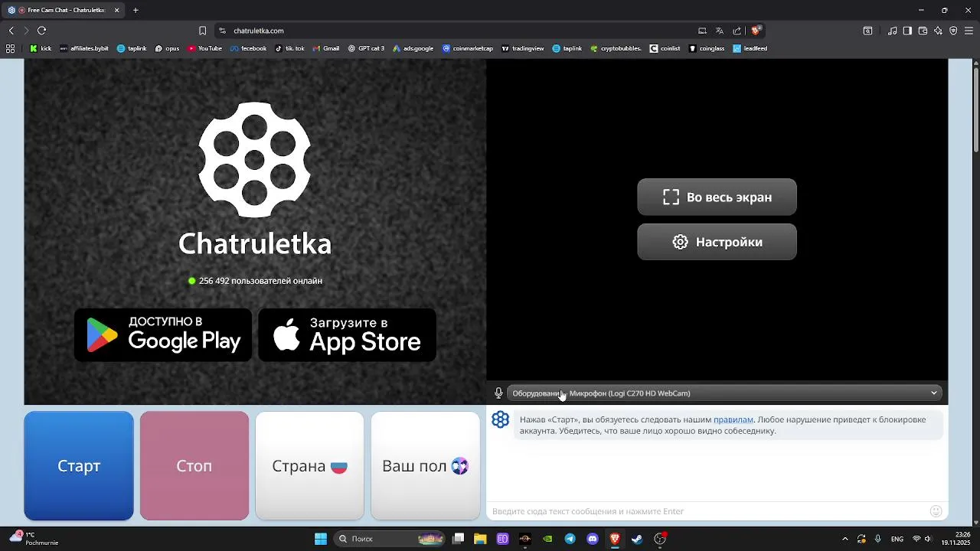Click the browser forward arrow

26,31
